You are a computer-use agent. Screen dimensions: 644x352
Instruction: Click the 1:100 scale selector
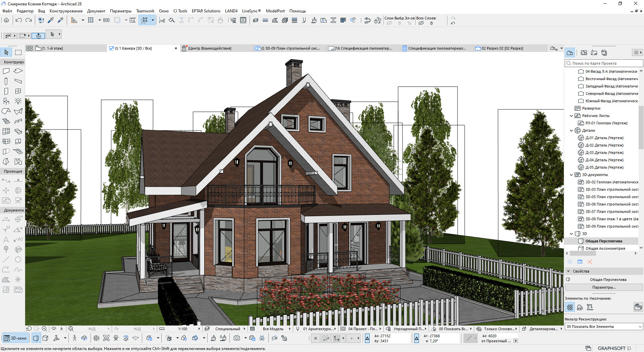183,329
